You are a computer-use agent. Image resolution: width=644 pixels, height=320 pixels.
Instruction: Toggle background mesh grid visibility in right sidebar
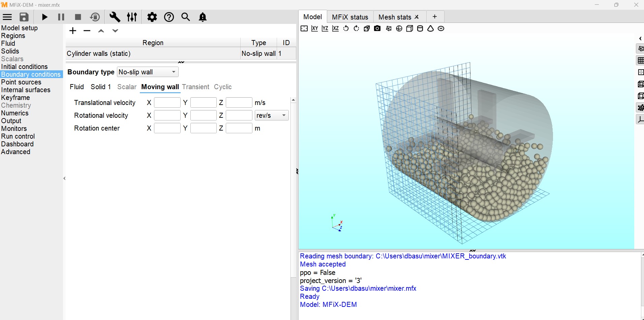[640, 61]
